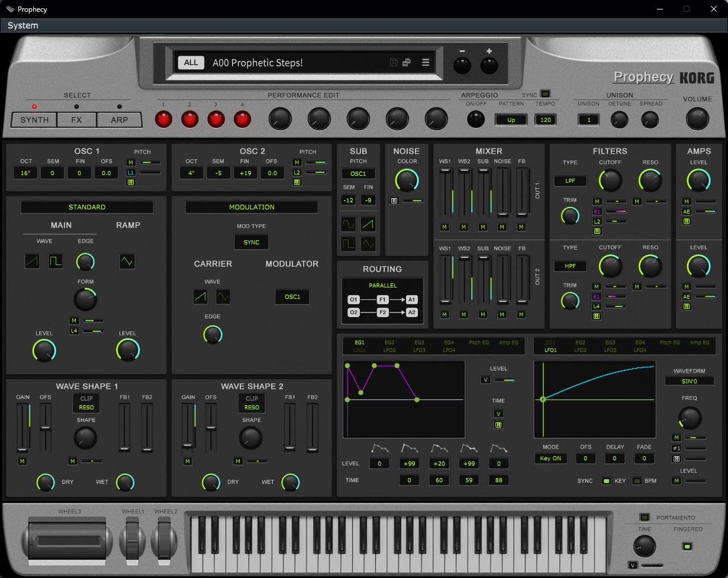Click the preset increment plus knob

point(489,65)
